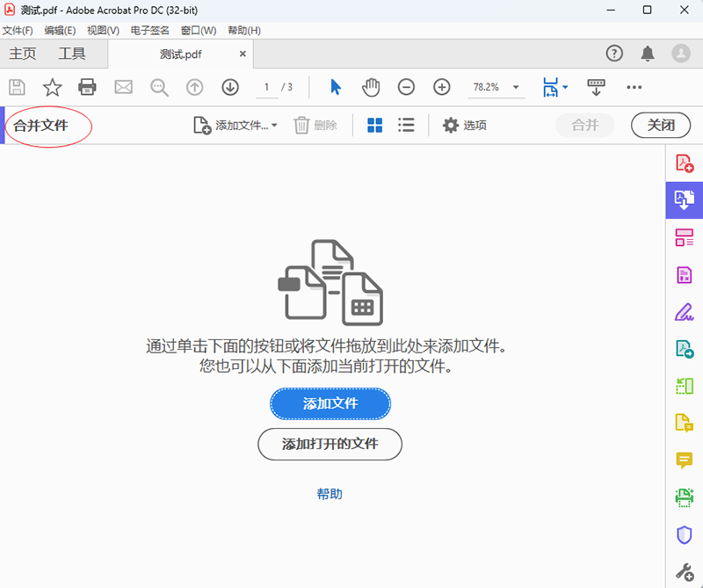Open the 编辑(E) menu
This screenshot has height=588, width=703.
pyautogui.click(x=60, y=31)
